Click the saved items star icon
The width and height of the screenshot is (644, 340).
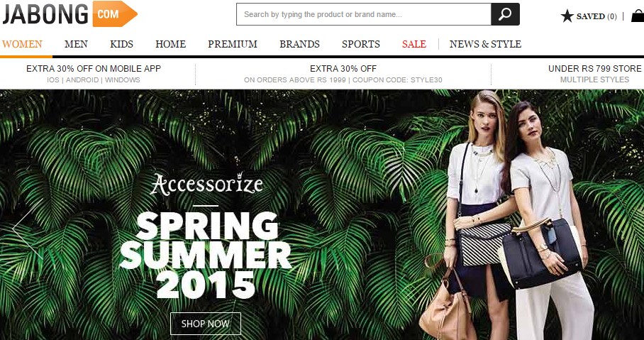[567, 16]
